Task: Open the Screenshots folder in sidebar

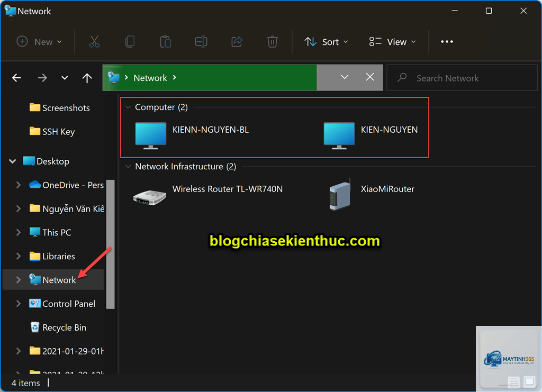Action: pyautogui.click(x=59, y=108)
